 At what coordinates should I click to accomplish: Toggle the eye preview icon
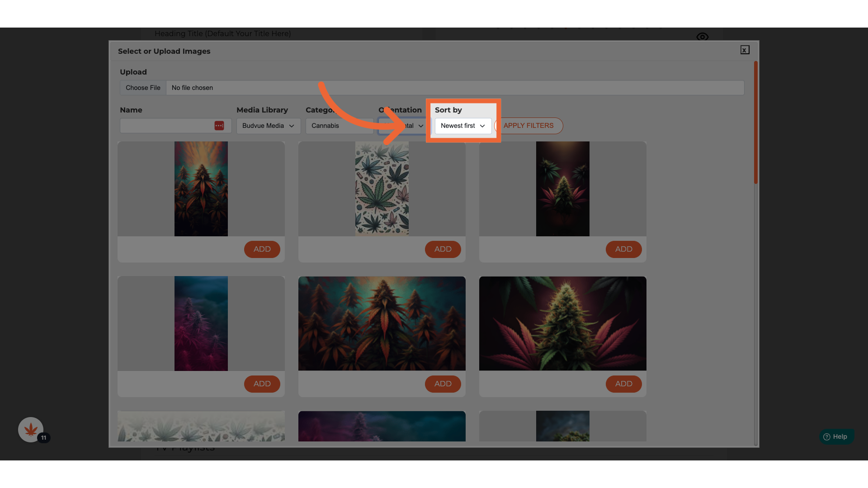(702, 37)
